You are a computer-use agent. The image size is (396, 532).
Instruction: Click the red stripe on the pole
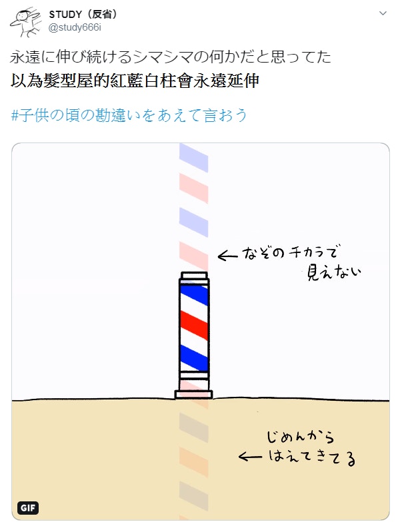[x=193, y=326]
